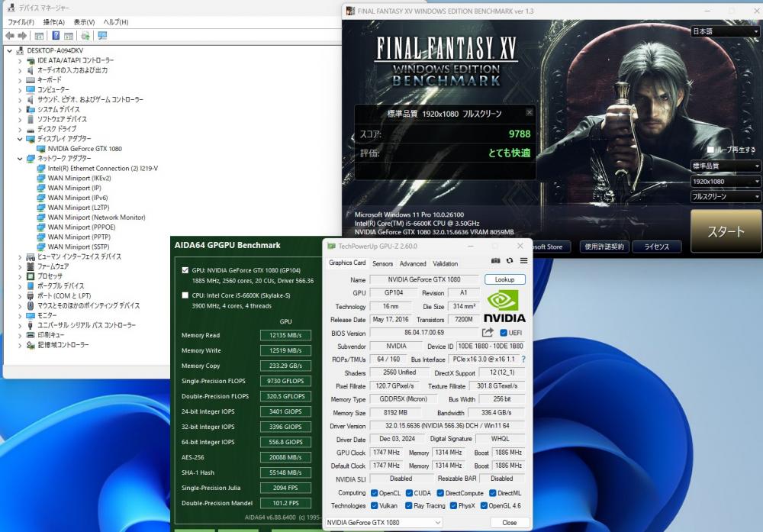
Task: Open the GPU-Z hamburger menu icon
Action: tap(523, 261)
